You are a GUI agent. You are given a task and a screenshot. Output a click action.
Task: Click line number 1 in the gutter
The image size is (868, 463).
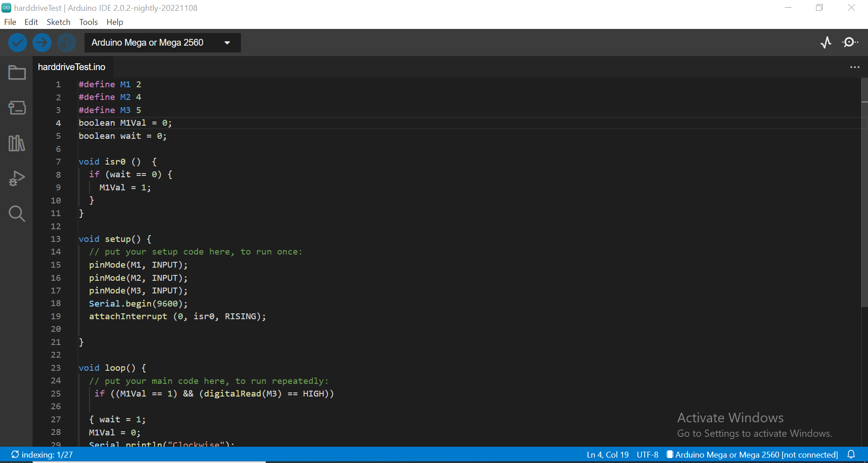tap(58, 84)
